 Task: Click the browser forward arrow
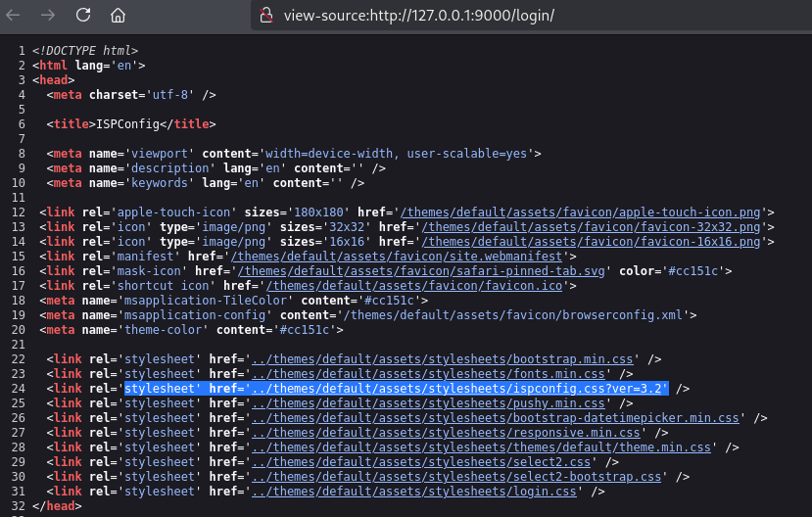pyautogui.click(x=49, y=16)
